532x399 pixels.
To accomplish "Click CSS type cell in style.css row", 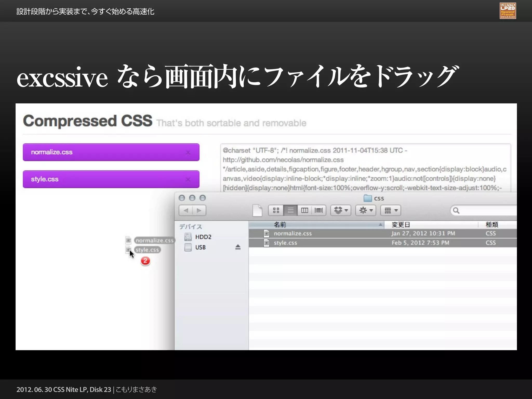I will point(491,243).
